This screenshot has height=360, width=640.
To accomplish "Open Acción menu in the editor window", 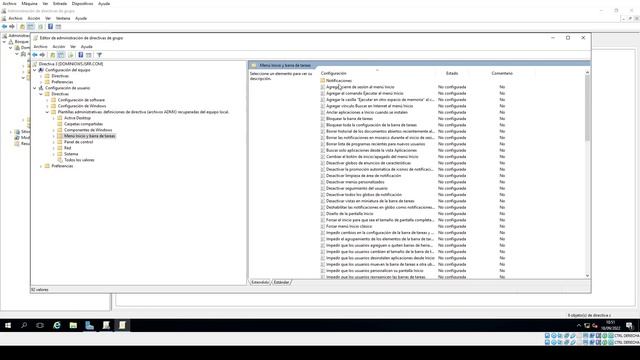I will [59, 47].
